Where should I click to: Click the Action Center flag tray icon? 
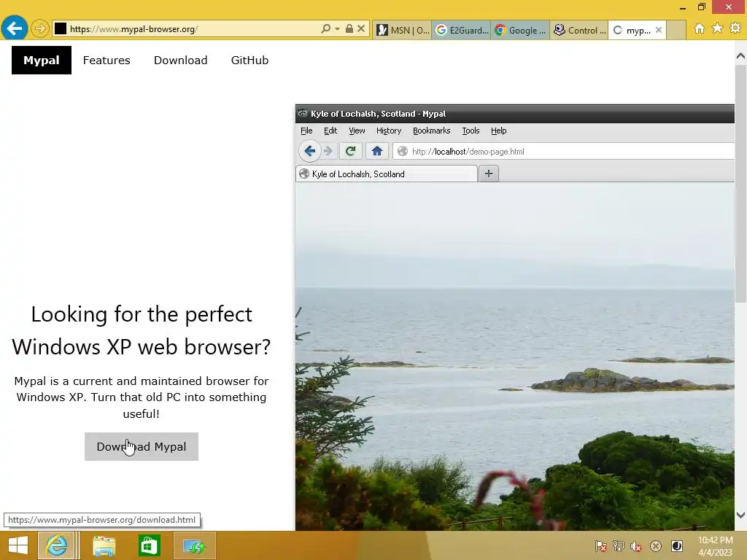point(600,546)
